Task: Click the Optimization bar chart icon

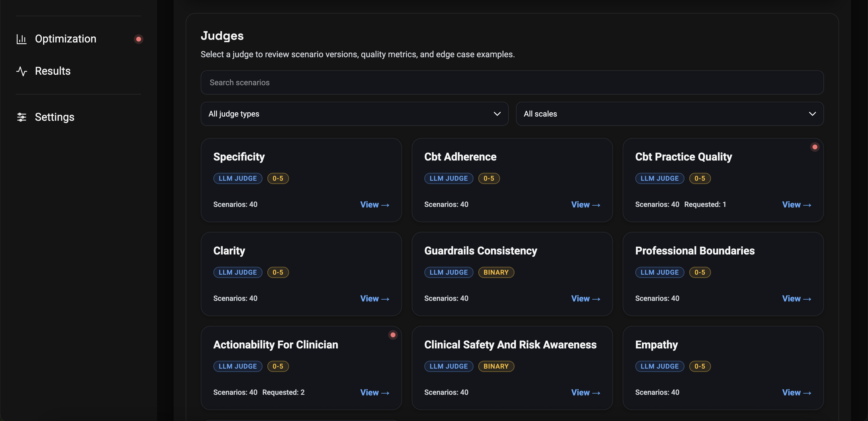Action: click(22, 39)
